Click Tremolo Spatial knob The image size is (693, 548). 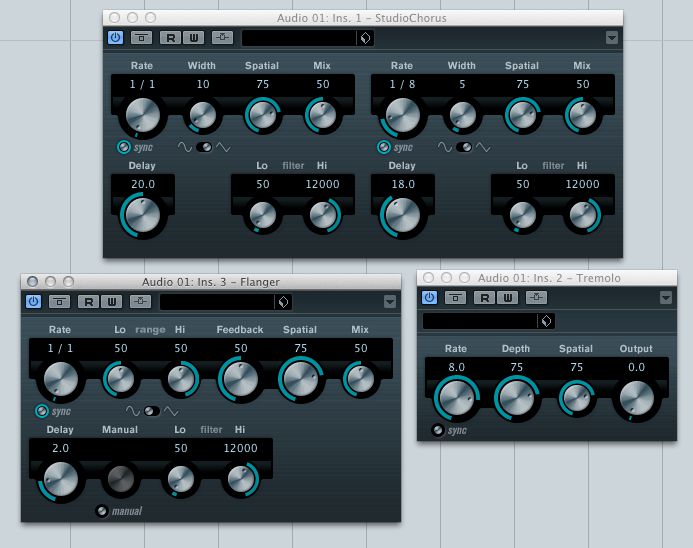[x=576, y=398]
